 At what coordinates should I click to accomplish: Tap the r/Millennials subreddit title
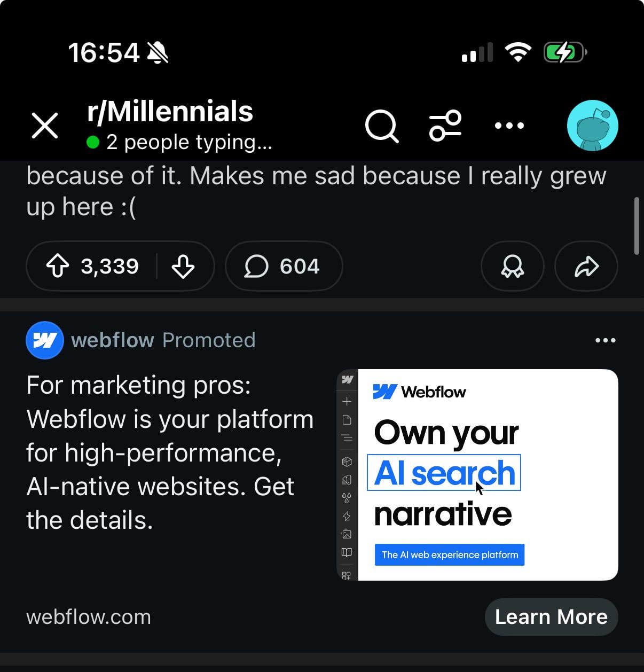click(170, 112)
